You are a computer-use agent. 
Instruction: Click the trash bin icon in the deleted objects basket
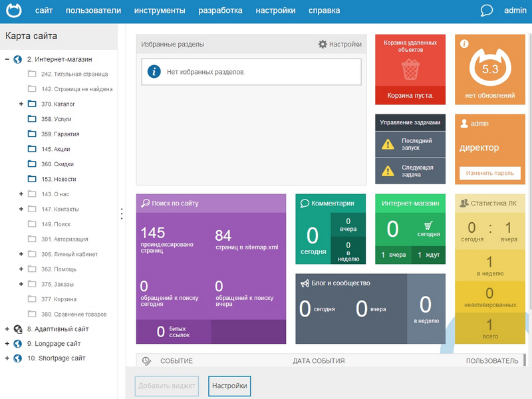pos(410,69)
